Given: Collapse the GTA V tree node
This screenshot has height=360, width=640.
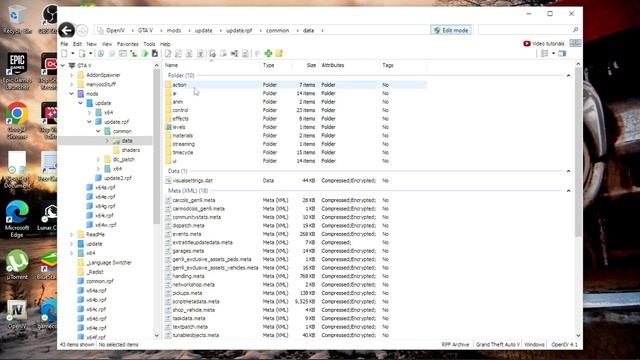Looking at the screenshot, I should tap(63, 65).
